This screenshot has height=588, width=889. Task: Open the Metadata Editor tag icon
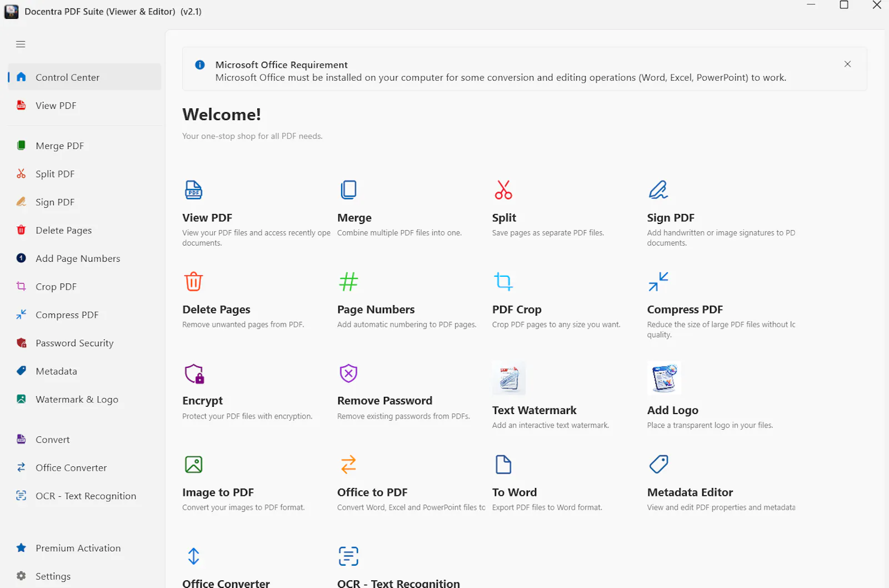[658, 465]
